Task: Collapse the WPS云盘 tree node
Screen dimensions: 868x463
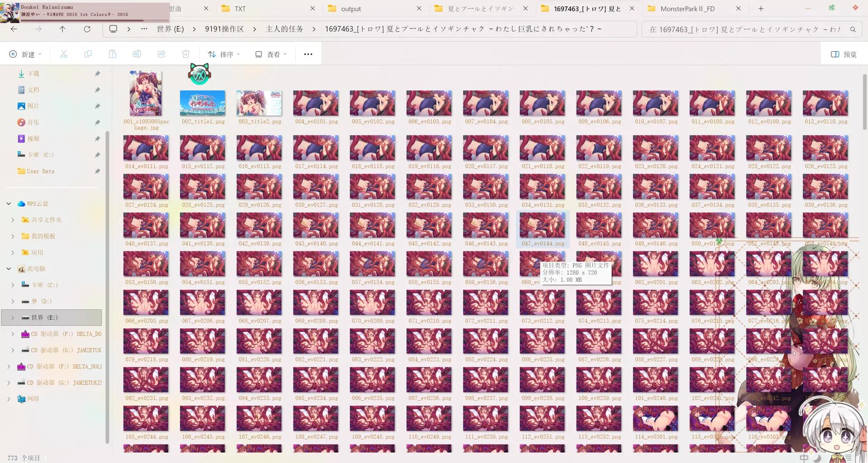Action: click(x=9, y=204)
